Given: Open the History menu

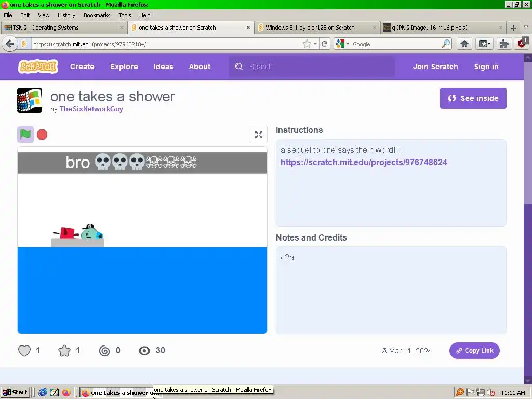Looking at the screenshot, I should tap(66, 15).
